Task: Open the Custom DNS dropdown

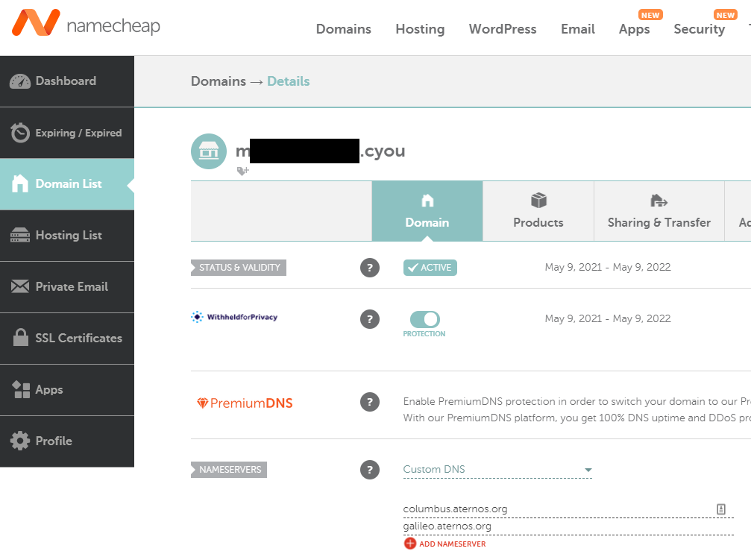Action: pos(497,470)
